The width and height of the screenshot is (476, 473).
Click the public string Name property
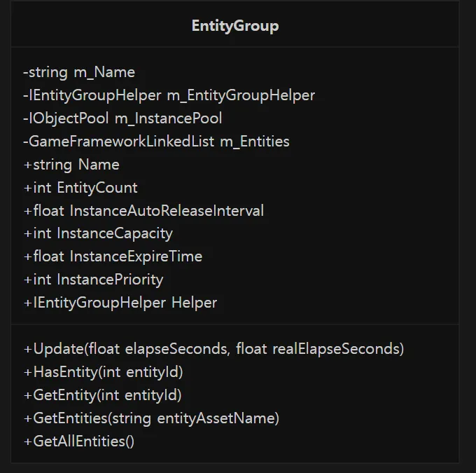point(71,165)
